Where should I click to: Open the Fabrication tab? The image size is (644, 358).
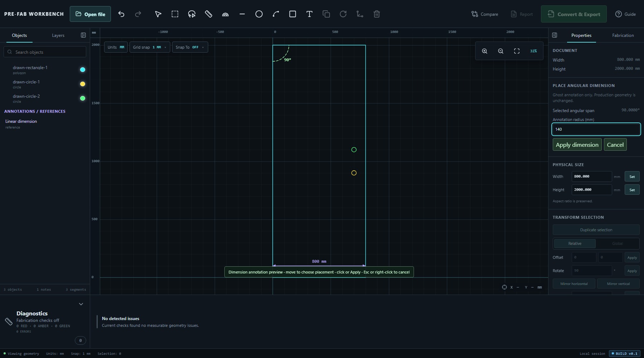[x=623, y=35]
